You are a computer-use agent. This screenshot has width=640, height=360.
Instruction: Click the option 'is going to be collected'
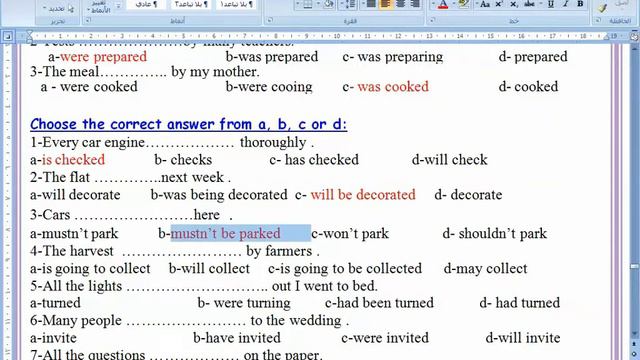350,269
